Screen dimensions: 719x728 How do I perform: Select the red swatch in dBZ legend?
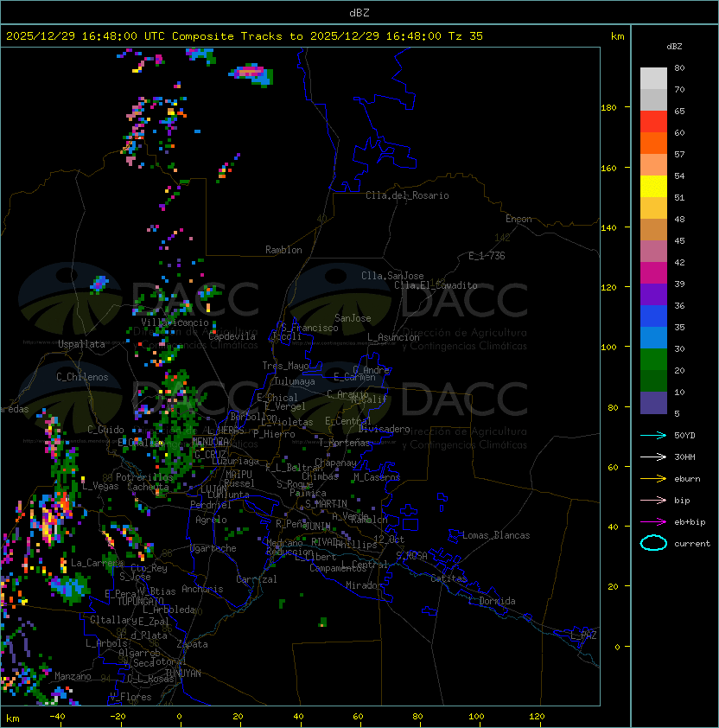tap(653, 121)
